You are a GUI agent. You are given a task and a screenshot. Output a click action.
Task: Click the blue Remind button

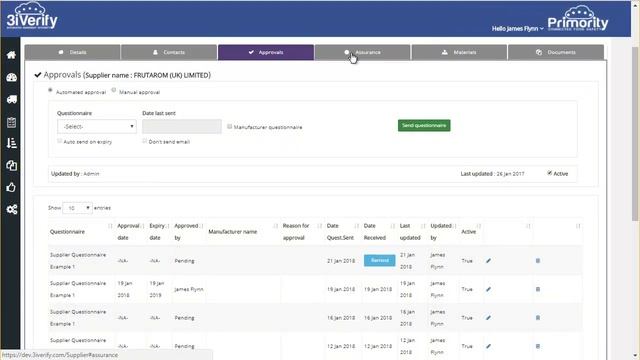tap(380, 260)
